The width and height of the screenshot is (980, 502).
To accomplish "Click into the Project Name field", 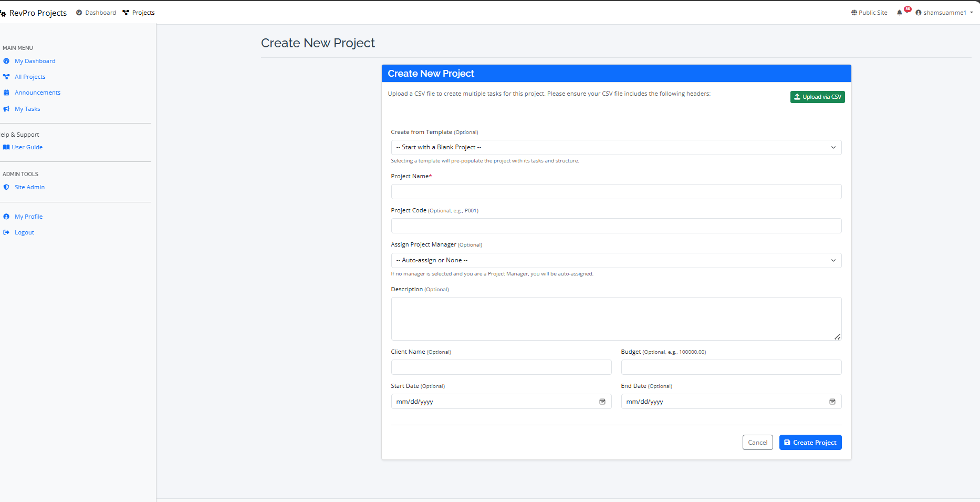I will pyautogui.click(x=616, y=191).
